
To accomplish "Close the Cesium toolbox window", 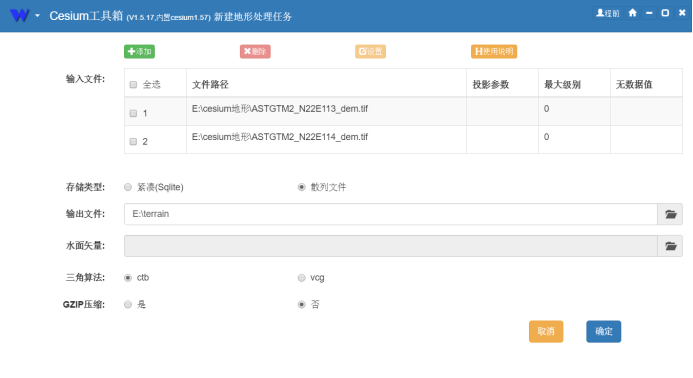I will (682, 13).
